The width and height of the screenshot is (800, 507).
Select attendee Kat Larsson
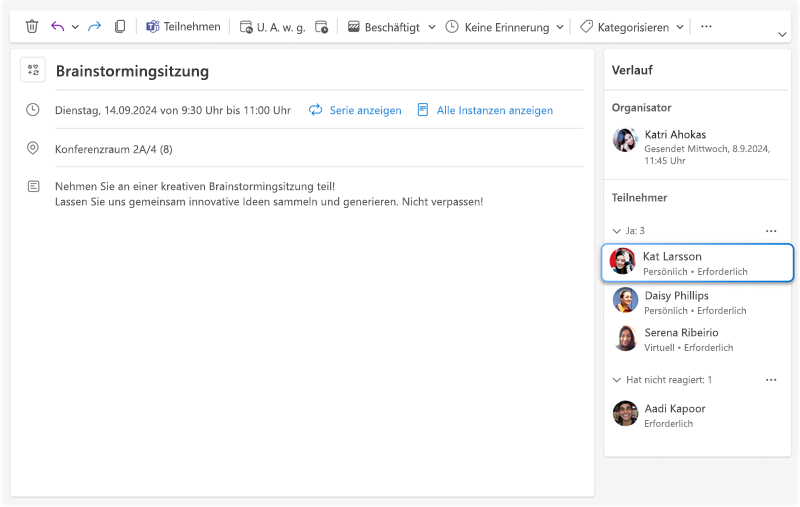click(697, 263)
